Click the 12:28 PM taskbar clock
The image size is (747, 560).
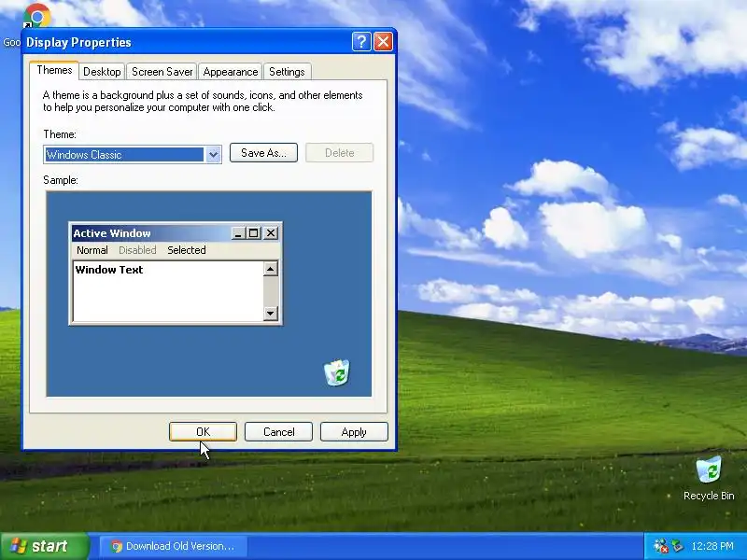712,546
